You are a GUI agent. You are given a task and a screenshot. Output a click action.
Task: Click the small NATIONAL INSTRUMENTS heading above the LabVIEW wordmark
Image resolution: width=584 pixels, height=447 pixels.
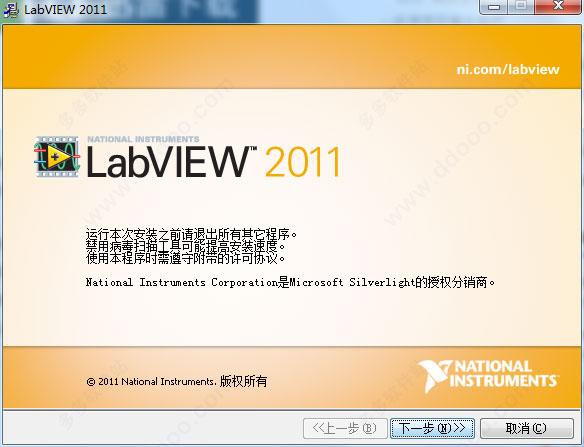point(143,139)
